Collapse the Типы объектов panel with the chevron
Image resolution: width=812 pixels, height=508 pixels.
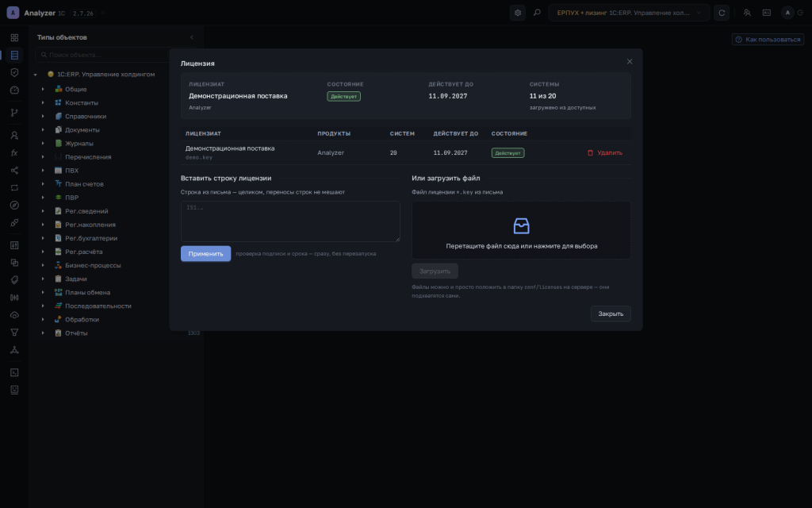(192, 37)
